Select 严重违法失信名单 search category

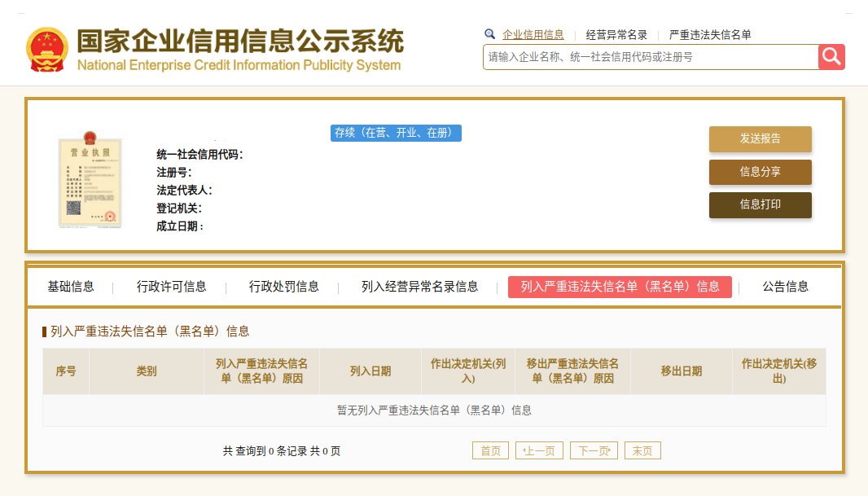[710, 35]
